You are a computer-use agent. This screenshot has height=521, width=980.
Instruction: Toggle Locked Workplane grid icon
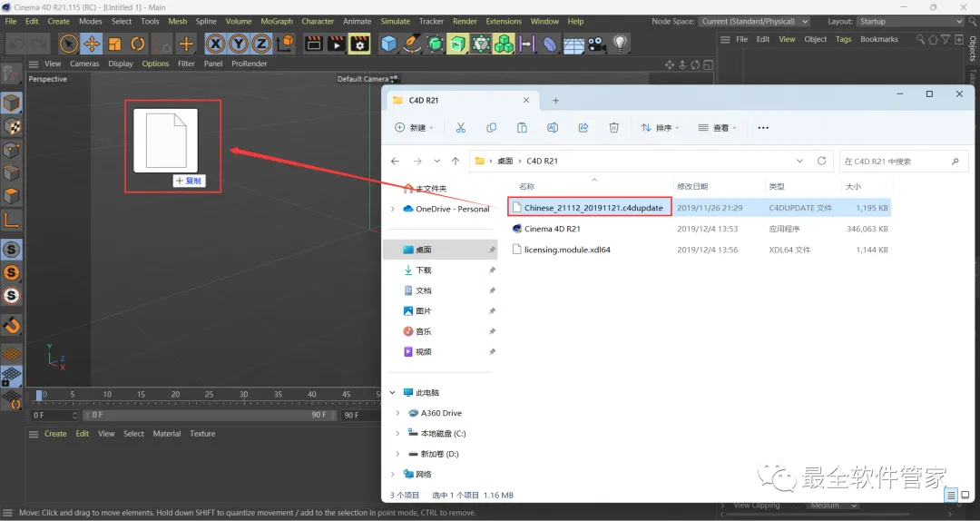pyautogui.click(x=11, y=376)
